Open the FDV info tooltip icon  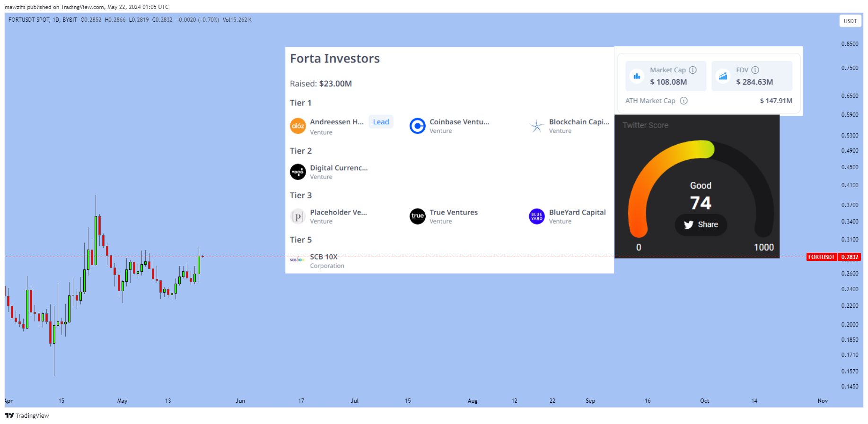pyautogui.click(x=755, y=70)
